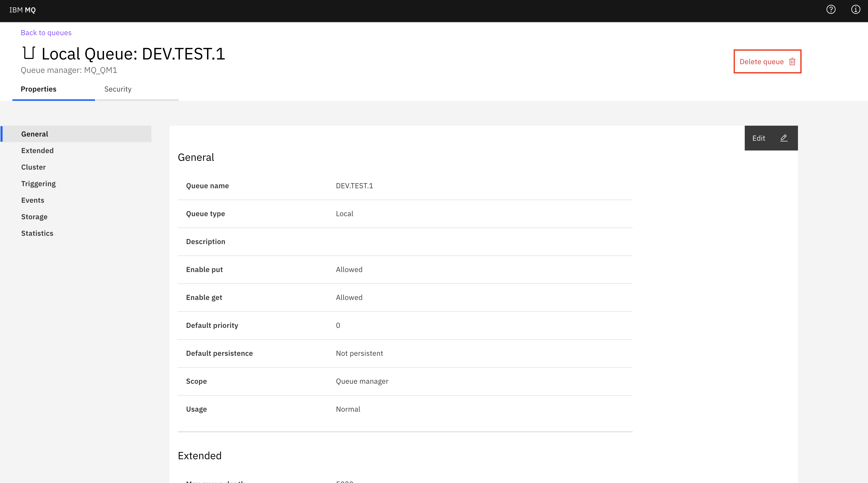This screenshot has width=868, height=483.
Task: Open the Extended properties section
Action: [37, 150]
